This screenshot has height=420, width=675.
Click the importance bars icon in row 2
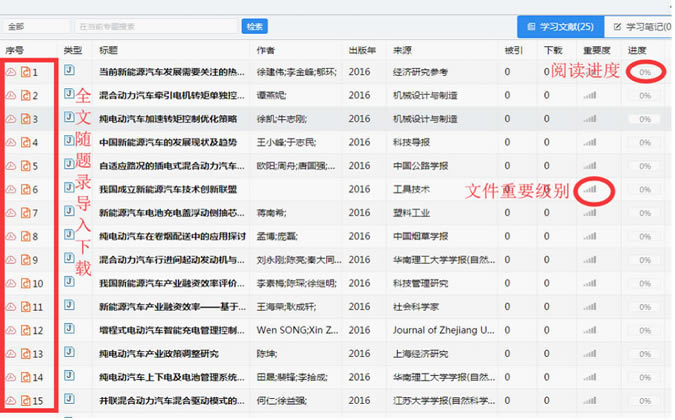click(x=590, y=95)
